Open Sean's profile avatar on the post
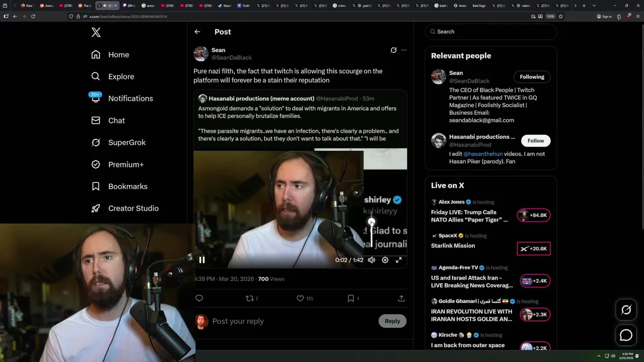The width and height of the screenshot is (644, 362). 201,54
